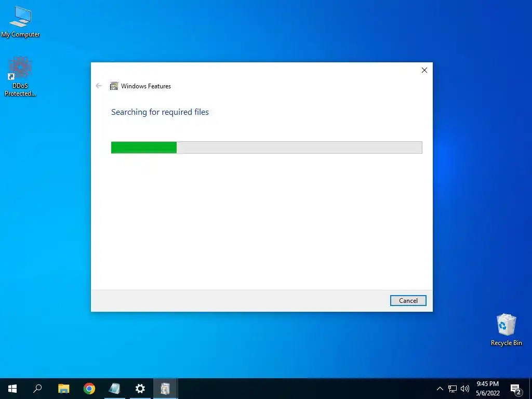Show hidden system tray icons
This screenshot has width=532, height=399.
pos(440,389)
